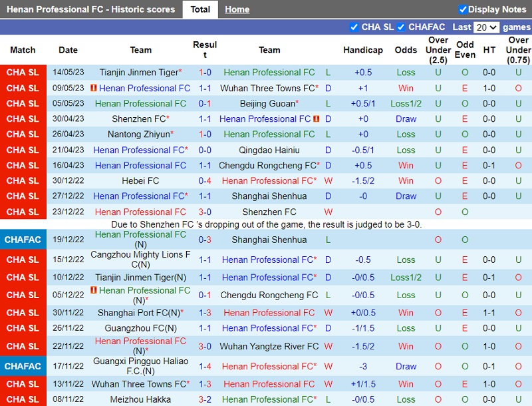Screen dimensions: 532x406
Task: Disable the CHAFAC filter checkbox
Action: click(x=400, y=27)
